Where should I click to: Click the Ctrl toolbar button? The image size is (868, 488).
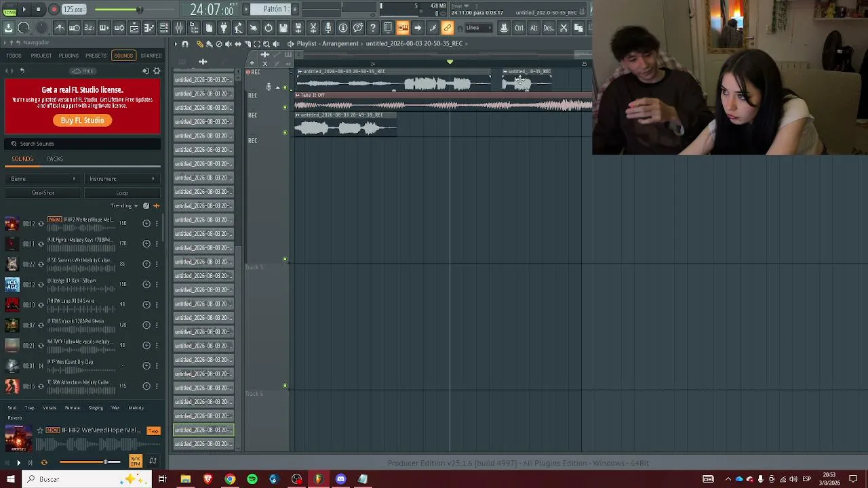point(519,28)
